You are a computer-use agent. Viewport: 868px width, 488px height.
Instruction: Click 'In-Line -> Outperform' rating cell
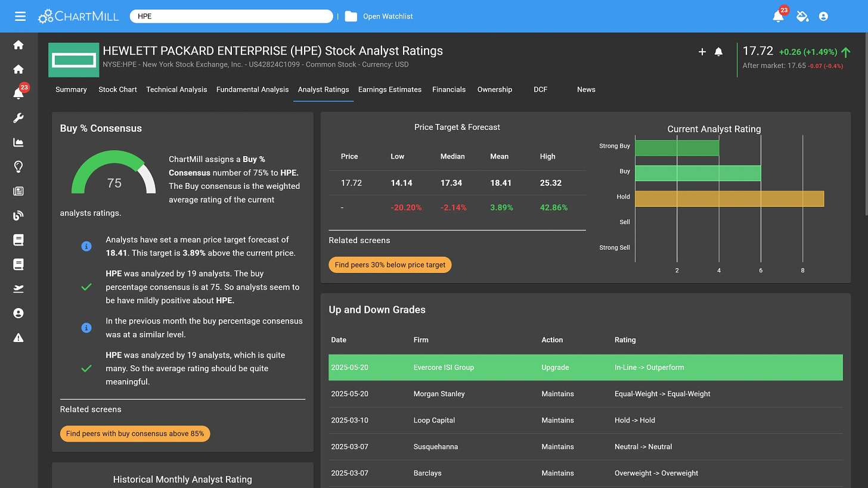[x=649, y=367]
